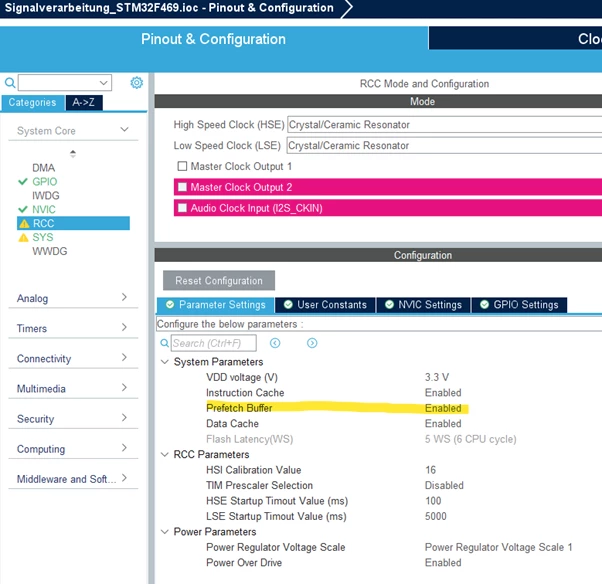Select WWDG in the System Core list
Screen dimensions: 602x584
50,251
